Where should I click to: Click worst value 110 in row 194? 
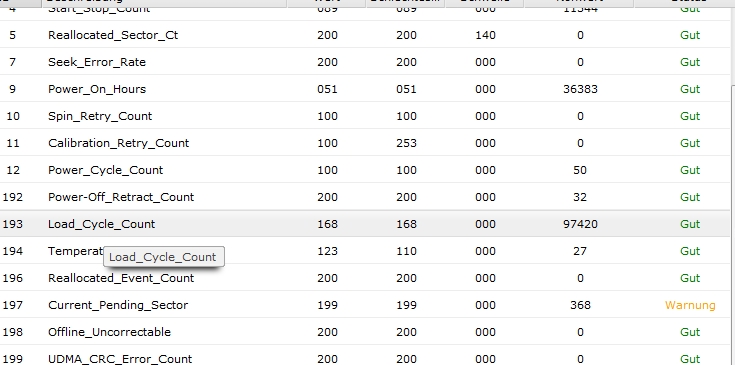tap(406, 251)
